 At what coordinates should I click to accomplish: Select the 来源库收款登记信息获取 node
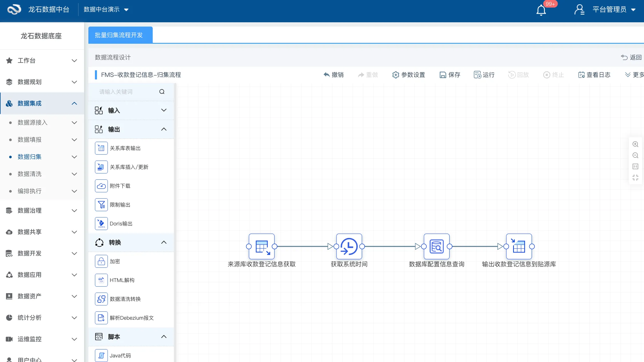pos(261,246)
